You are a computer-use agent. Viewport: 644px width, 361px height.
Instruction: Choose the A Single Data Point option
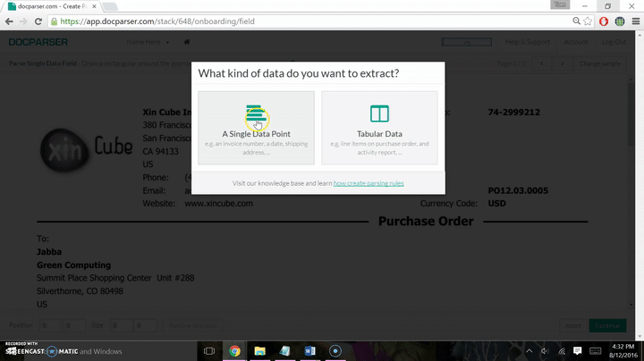pyautogui.click(x=256, y=127)
